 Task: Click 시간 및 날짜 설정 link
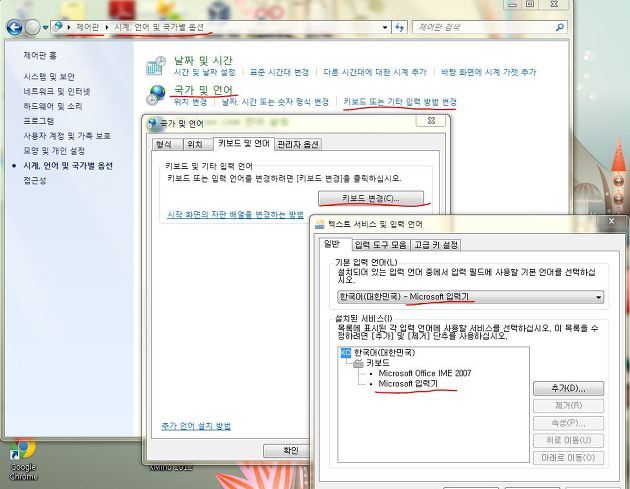click(x=205, y=72)
